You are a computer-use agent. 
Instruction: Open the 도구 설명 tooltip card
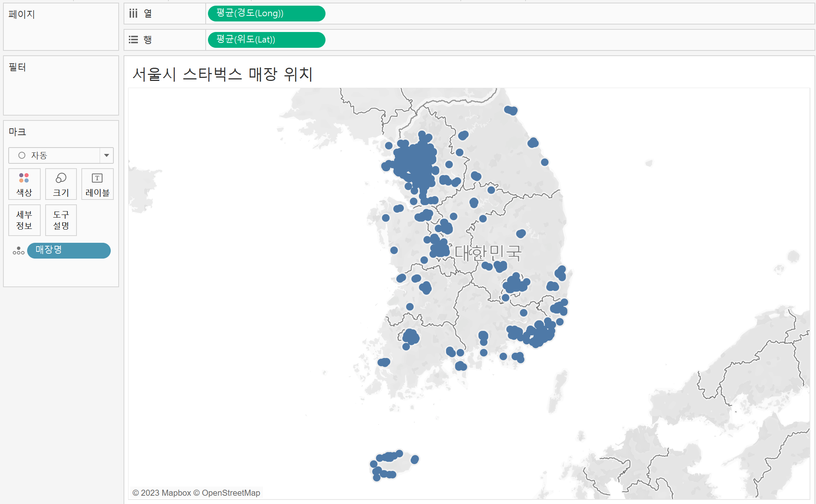61,220
